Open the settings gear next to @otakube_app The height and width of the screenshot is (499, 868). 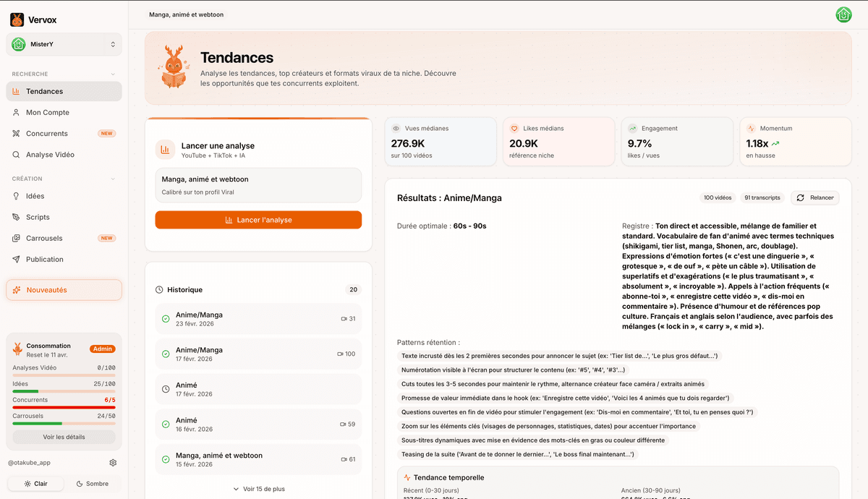(x=113, y=462)
